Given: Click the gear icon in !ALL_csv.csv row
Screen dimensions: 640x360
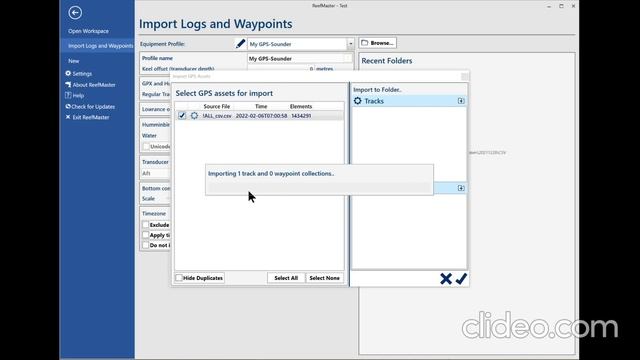Looking at the screenshot, I should point(194,116).
